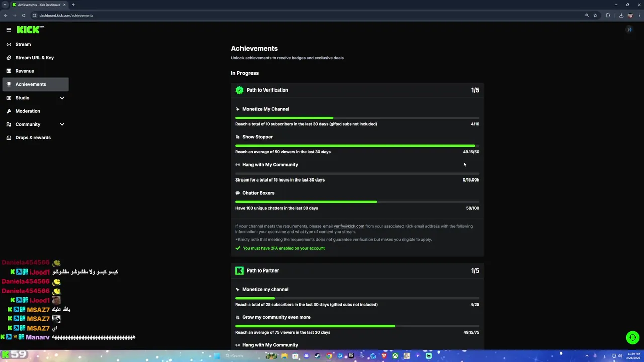Open Drops & rewards page
Image resolution: width=644 pixels, height=362 pixels.
pyautogui.click(x=35, y=137)
